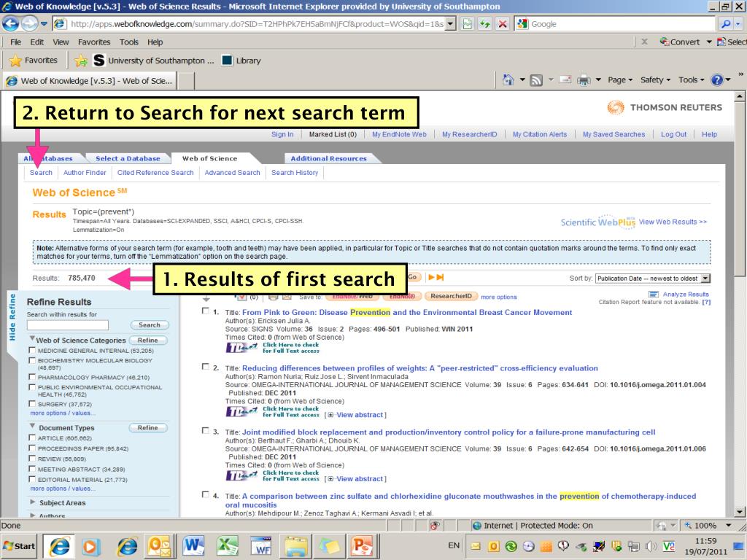Open the Safety menu dropdown
Screen dimensions: 747x560
[x=655, y=80]
